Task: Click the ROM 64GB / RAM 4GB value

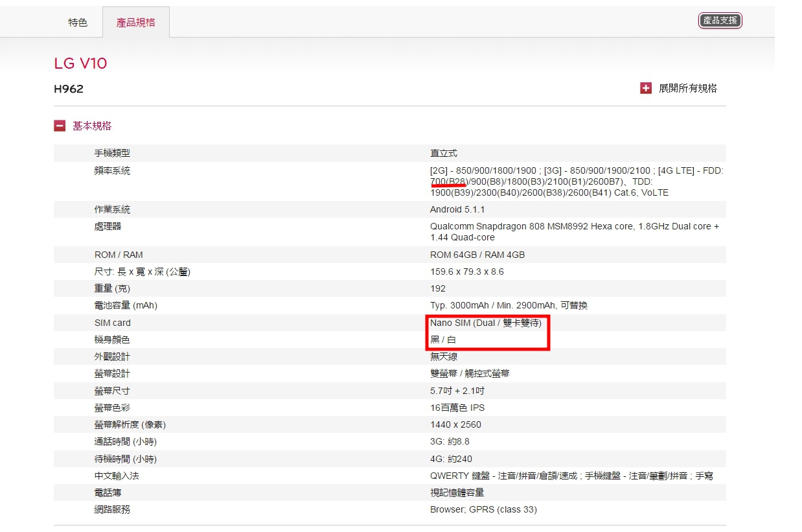Action: (477, 255)
